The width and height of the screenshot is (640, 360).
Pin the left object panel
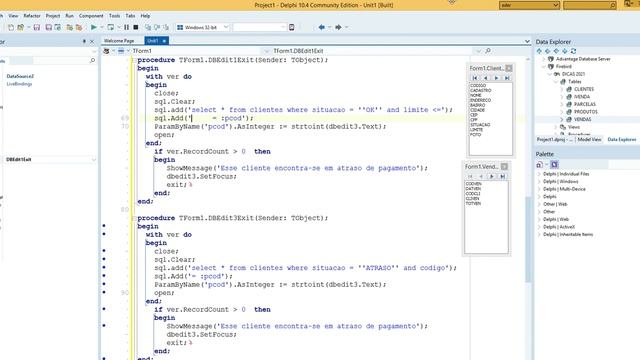pyautogui.click(x=84, y=42)
